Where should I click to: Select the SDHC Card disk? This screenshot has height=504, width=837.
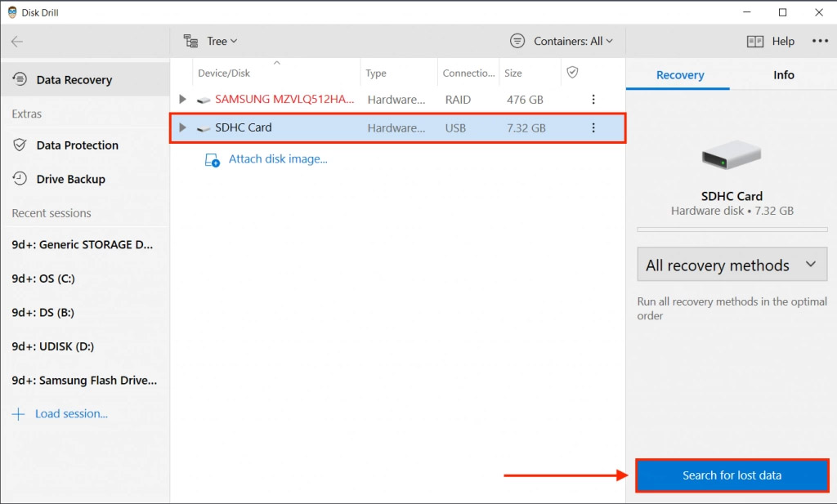[x=398, y=128]
